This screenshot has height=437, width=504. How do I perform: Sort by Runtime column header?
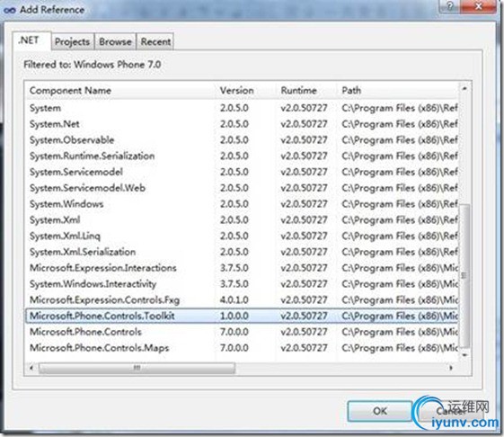(x=306, y=91)
